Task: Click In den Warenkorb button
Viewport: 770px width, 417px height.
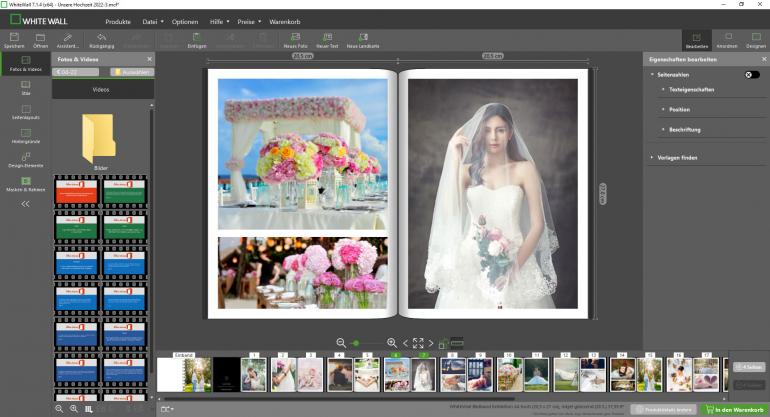Action: [x=735, y=409]
